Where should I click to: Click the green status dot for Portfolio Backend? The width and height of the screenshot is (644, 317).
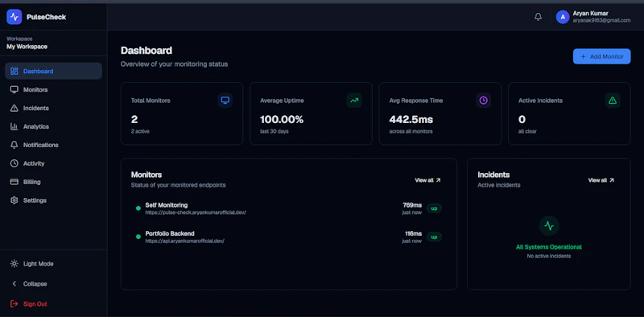tap(138, 237)
